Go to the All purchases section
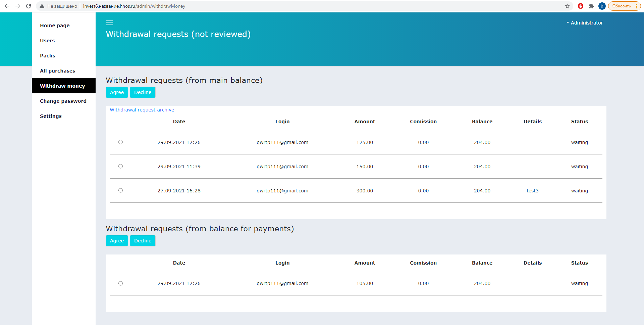Image resolution: width=644 pixels, height=325 pixels. click(x=57, y=71)
